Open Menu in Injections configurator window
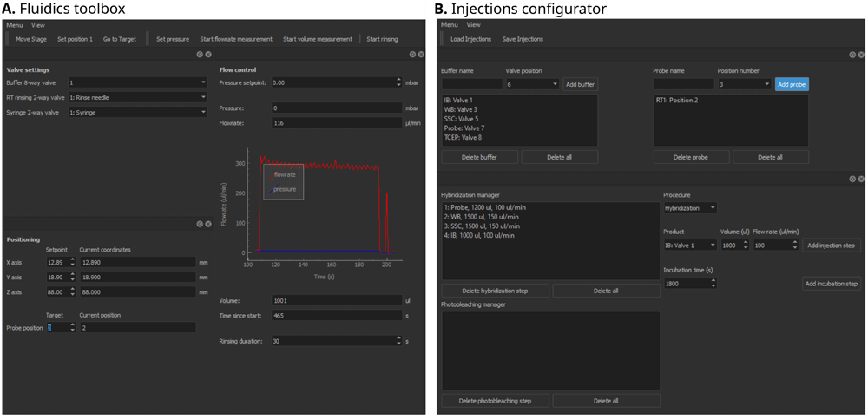The width and height of the screenshot is (868, 419). (450, 25)
